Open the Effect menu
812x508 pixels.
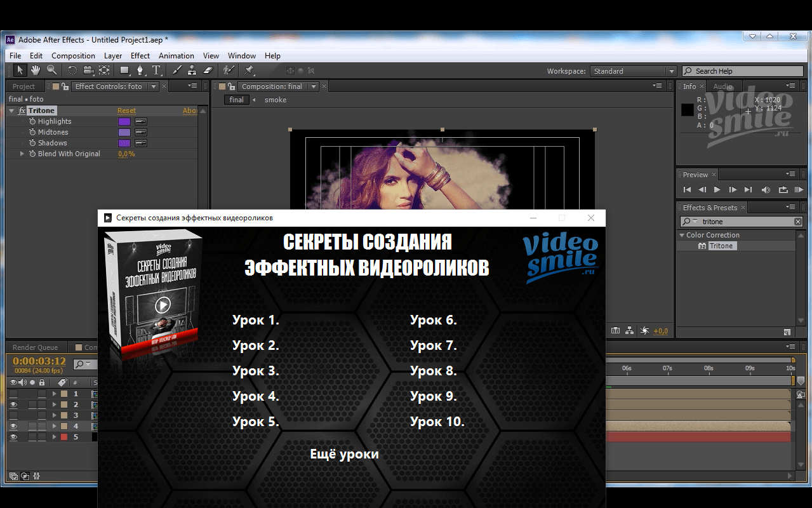(140, 56)
